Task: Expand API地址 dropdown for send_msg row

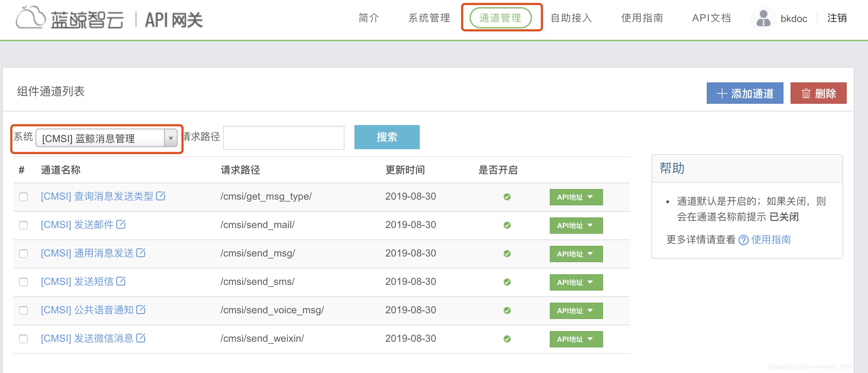Action: pos(576,254)
